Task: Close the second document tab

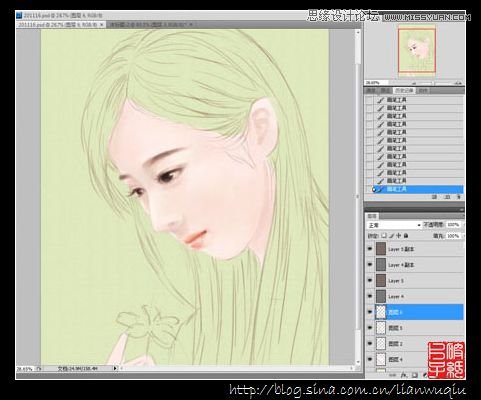Action: click(191, 24)
